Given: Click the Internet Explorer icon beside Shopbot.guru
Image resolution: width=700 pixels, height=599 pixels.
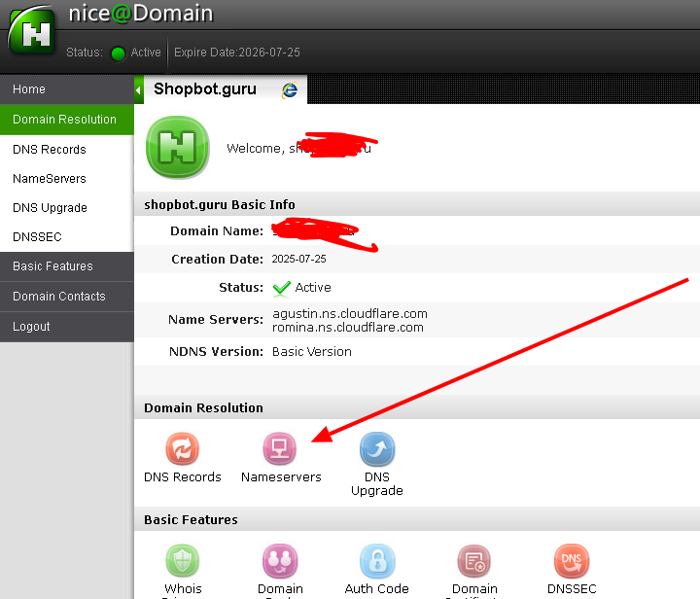Looking at the screenshot, I should tap(290, 90).
